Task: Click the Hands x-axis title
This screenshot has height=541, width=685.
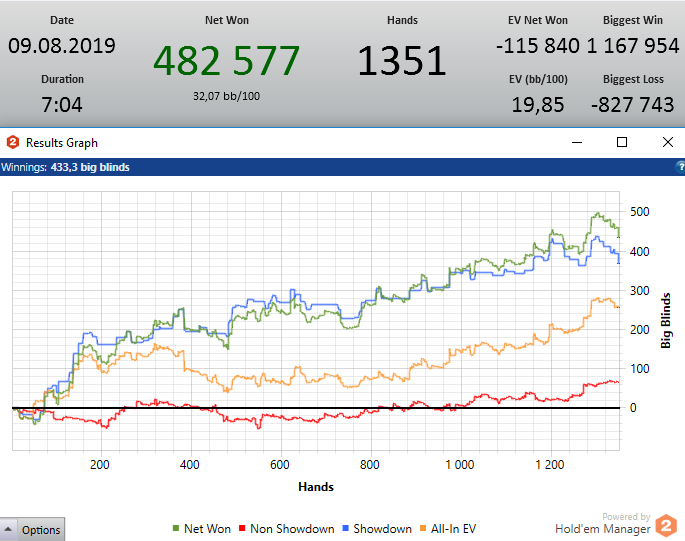Action: (x=316, y=487)
